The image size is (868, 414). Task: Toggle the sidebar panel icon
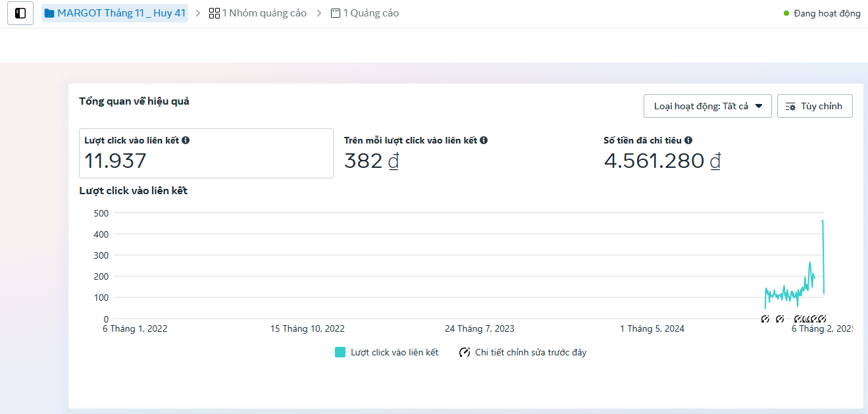(20, 13)
